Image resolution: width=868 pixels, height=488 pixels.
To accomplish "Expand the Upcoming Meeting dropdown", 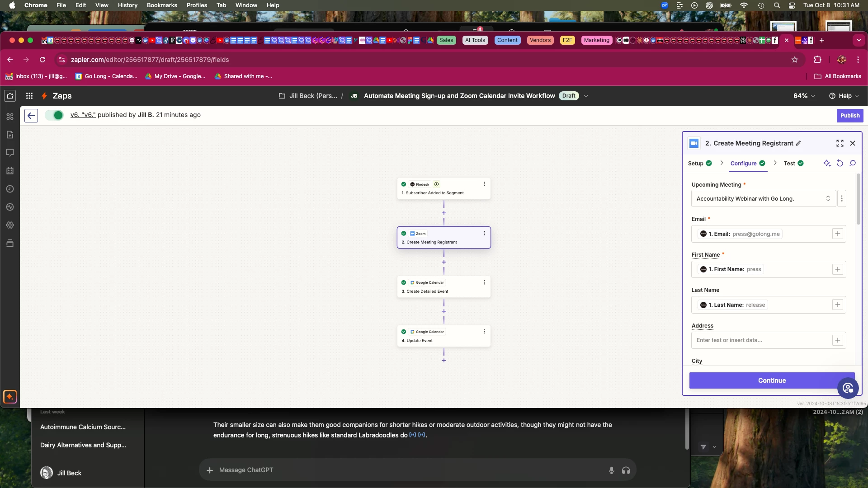I will coord(763,199).
